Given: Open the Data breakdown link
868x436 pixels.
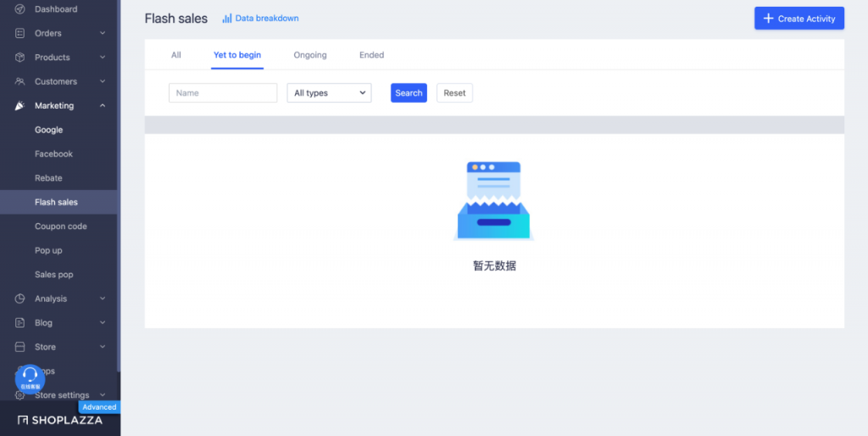Looking at the screenshot, I should (x=267, y=19).
